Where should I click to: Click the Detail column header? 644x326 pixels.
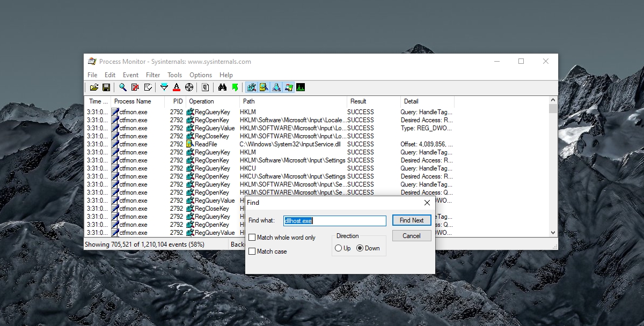point(427,101)
